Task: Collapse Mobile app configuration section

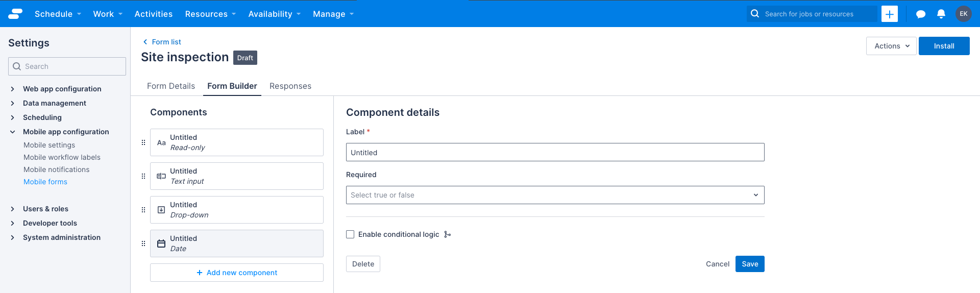Action: pos(13,132)
